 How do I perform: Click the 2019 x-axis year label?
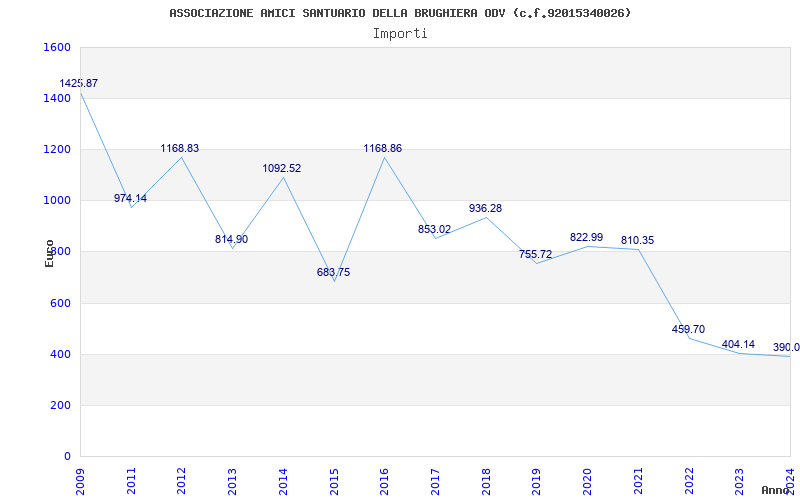(537, 481)
